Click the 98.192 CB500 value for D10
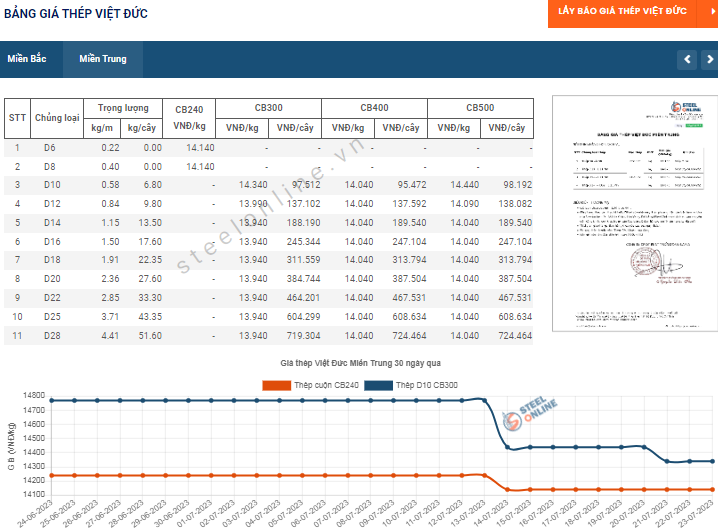 click(x=517, y=185)
